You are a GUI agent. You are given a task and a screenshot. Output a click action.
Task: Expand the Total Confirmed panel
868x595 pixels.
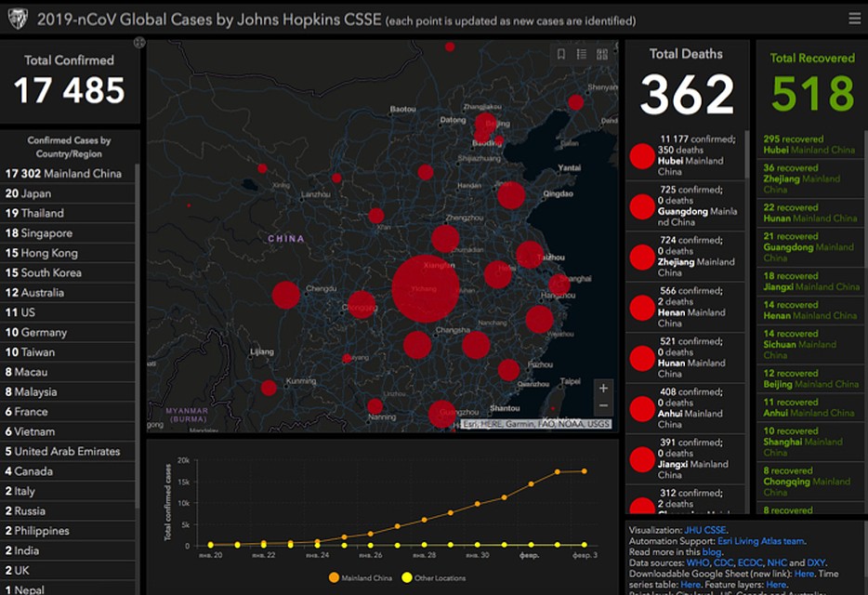click(139, 42)
